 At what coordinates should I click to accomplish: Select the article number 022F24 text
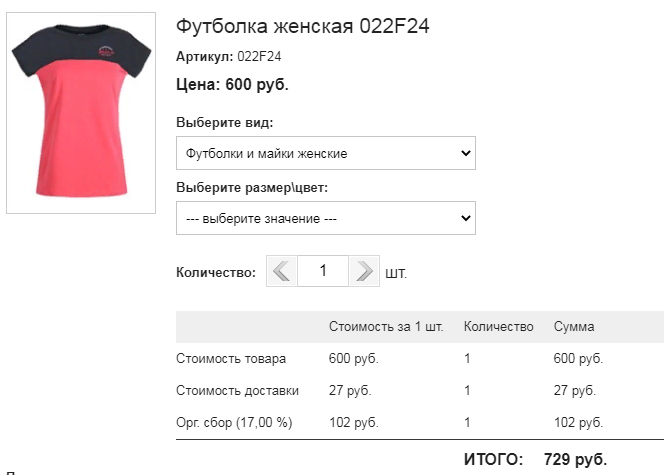click(x=259, y=56)
